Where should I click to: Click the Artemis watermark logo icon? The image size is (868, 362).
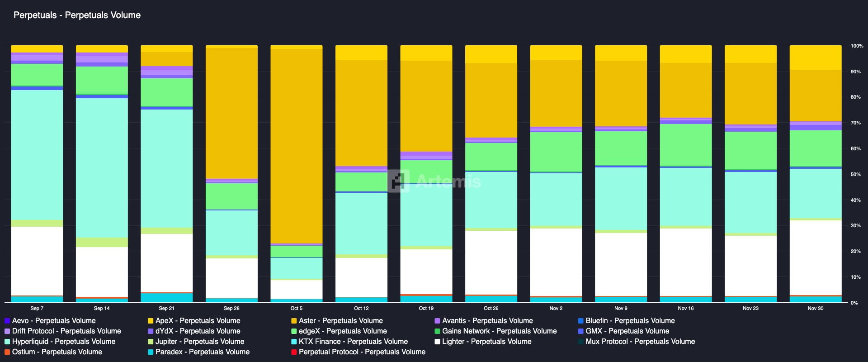click(399, 181)
